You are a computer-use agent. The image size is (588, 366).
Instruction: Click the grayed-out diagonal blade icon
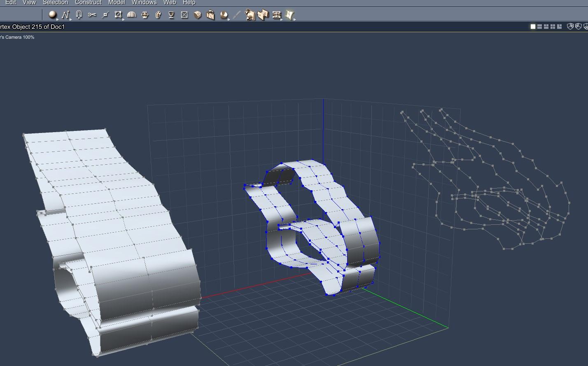click(x=237, y=15)
